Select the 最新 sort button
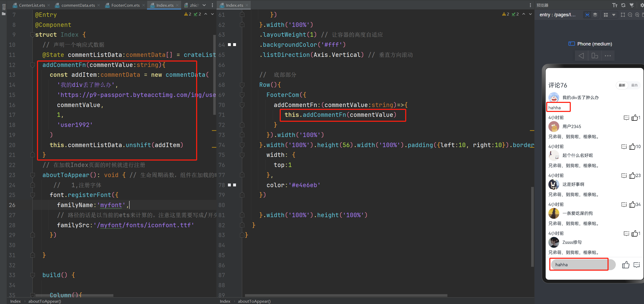644x304 pixels. tap(622, 85)
